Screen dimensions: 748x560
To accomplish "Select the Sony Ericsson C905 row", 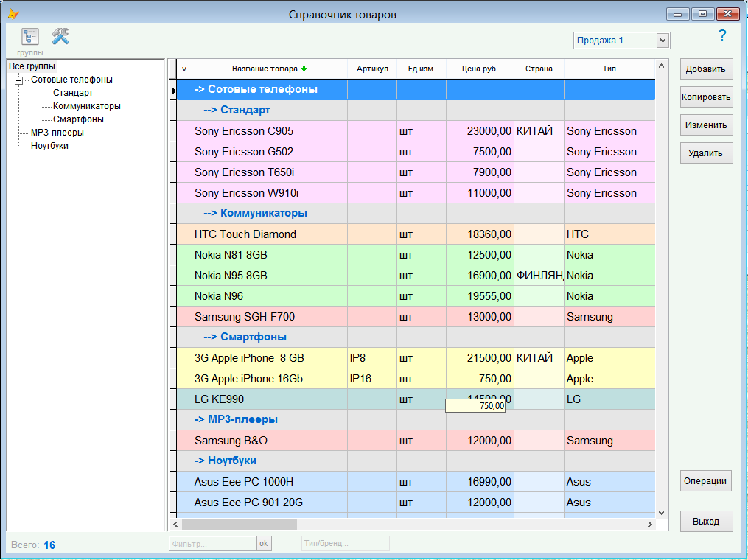I will coord(416,131).
